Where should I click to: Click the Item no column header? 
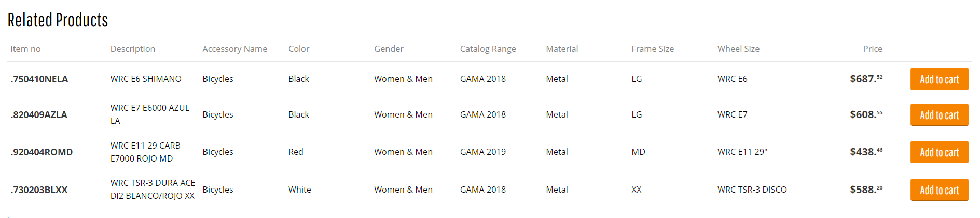25,49
